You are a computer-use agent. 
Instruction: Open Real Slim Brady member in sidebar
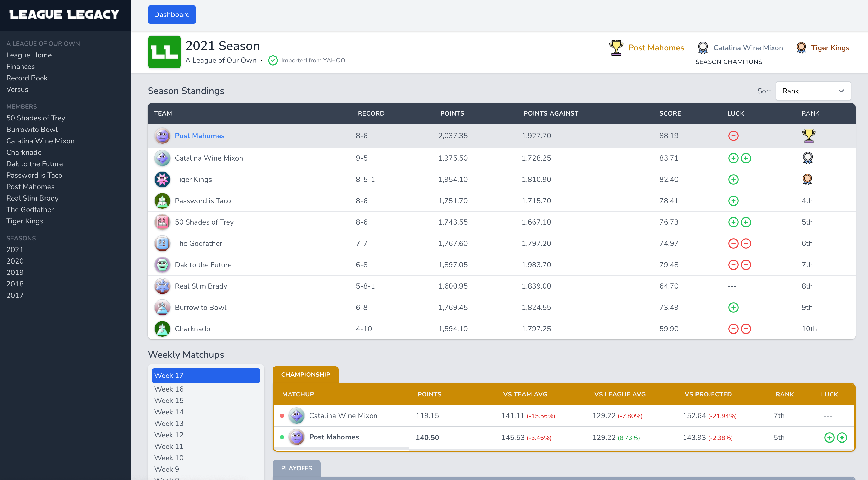click(32, 198)
